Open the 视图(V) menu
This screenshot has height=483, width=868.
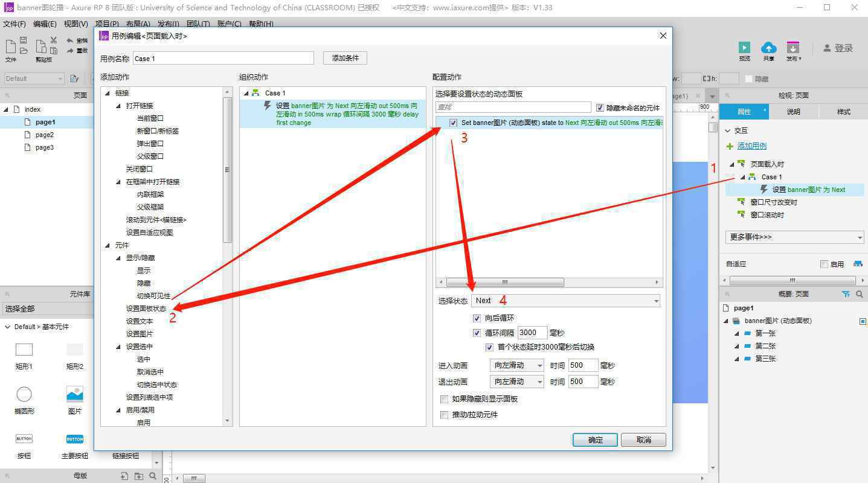tap(76, 24)
